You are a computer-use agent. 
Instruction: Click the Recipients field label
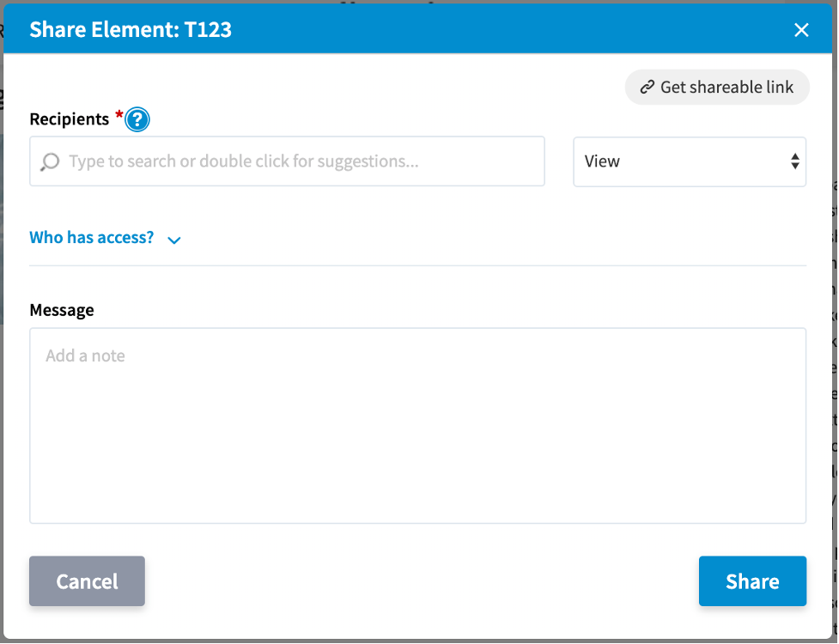point(70,119)
